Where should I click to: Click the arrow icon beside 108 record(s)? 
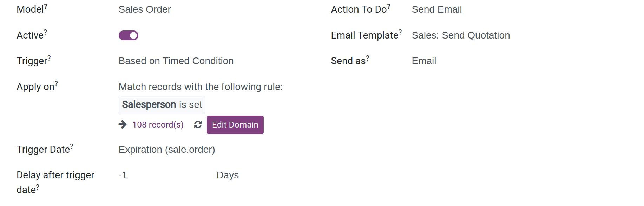(123, 125)
